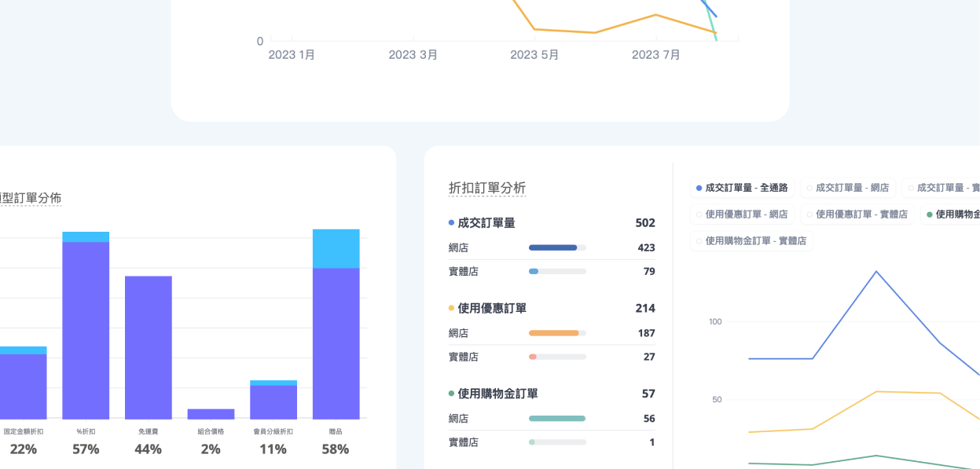
Task: Click the 使用購物金訂單 heading text
Action: pyautogui.click(x=497, y=394)
